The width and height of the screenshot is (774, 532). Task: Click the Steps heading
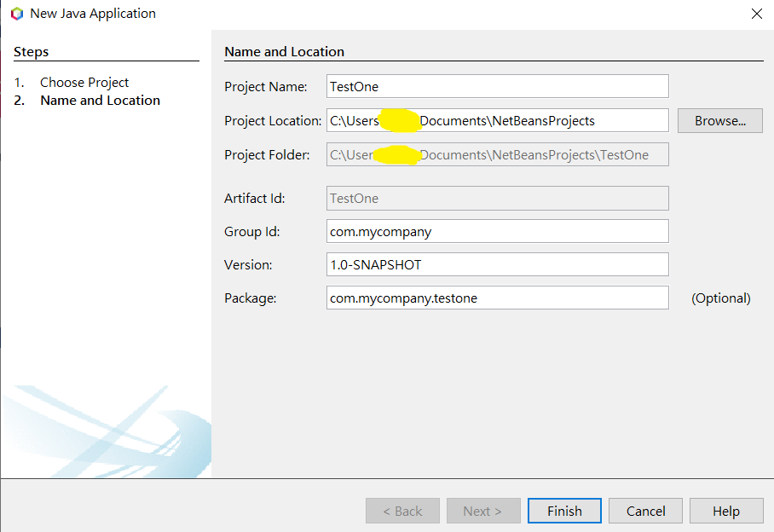click(31, 51)
